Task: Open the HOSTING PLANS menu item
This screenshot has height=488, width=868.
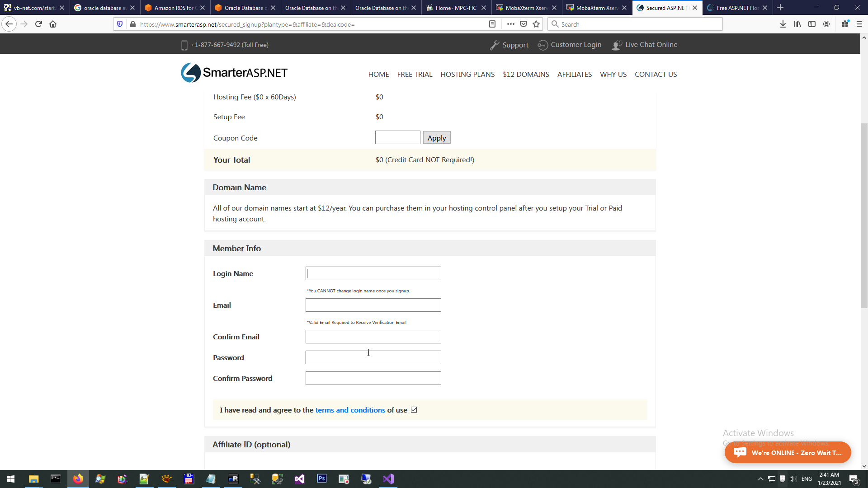Action: (467, 75)
